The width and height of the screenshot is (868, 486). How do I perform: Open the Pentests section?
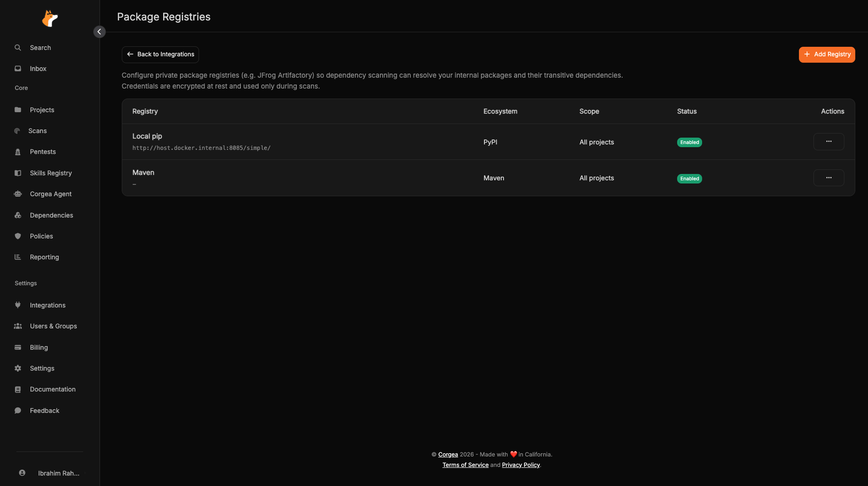(x=43, y=152)
